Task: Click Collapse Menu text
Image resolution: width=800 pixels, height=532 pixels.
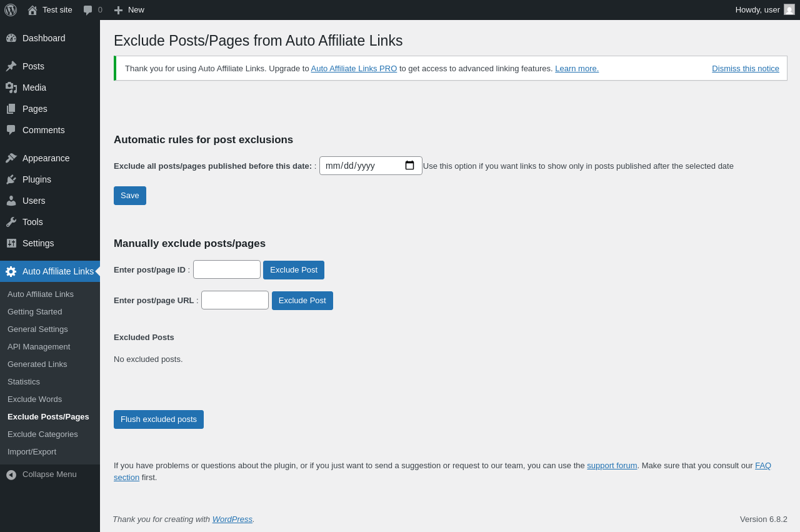Action: coord(49,474)
